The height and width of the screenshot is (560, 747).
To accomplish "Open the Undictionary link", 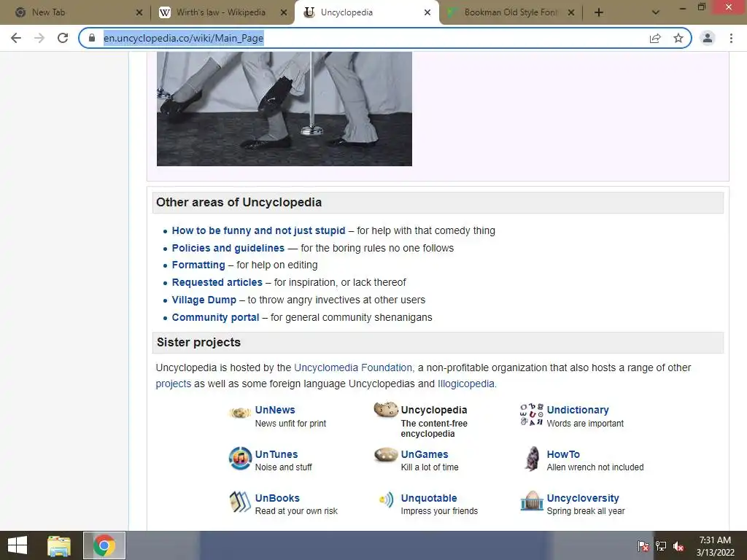I will tap(578, 410).
